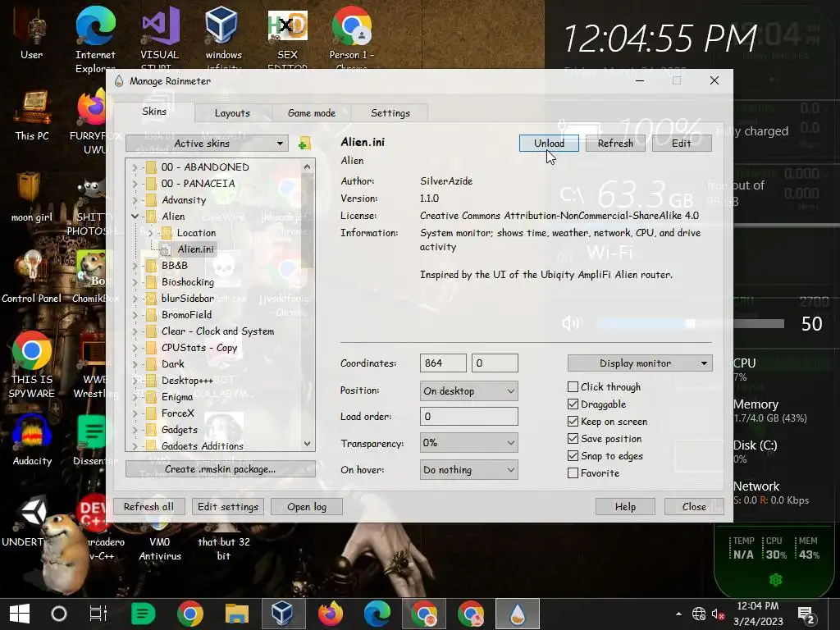Click the X coordinate field showing 864
840x630 pixels.
443,363
